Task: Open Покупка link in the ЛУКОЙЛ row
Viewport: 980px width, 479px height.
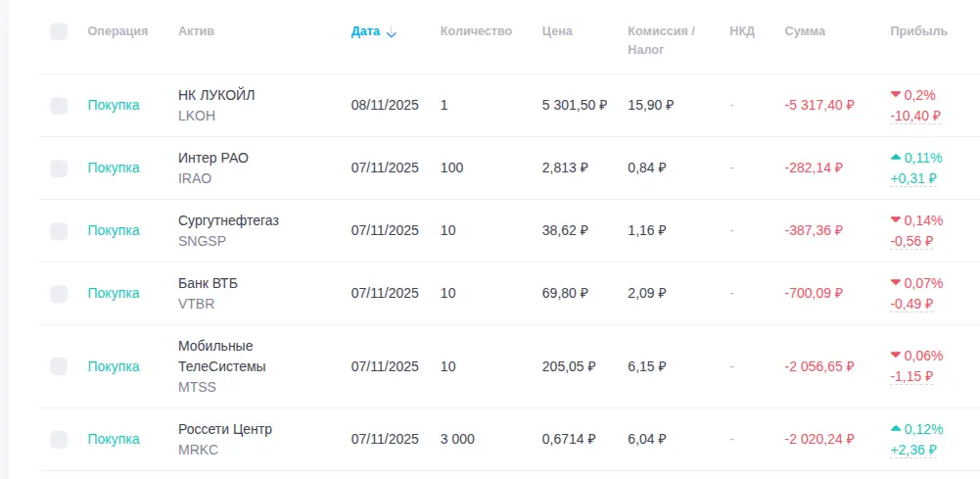Action: pos(114,106)
